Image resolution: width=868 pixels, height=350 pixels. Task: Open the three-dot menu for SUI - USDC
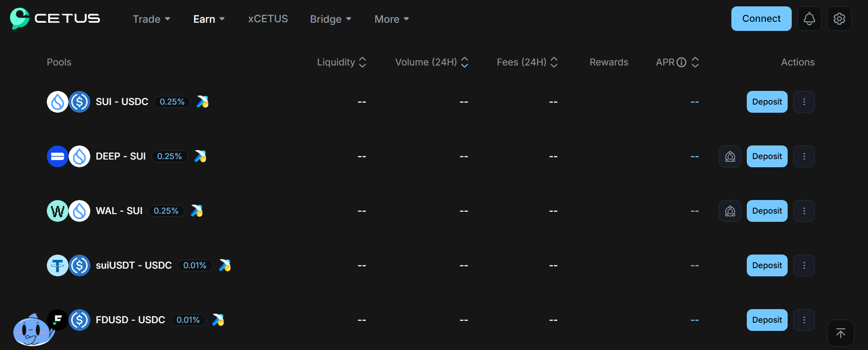point(804,102)
